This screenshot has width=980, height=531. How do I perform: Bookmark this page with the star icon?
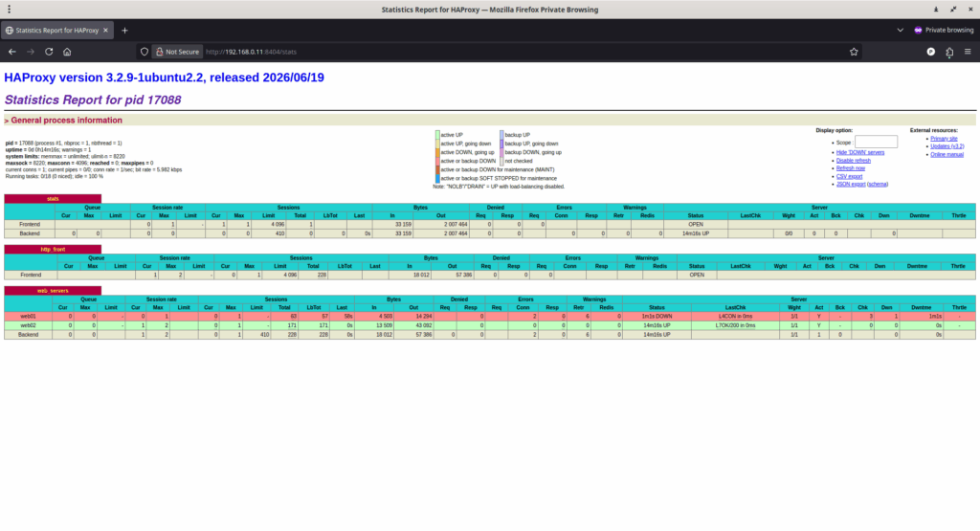pos(854,52)
